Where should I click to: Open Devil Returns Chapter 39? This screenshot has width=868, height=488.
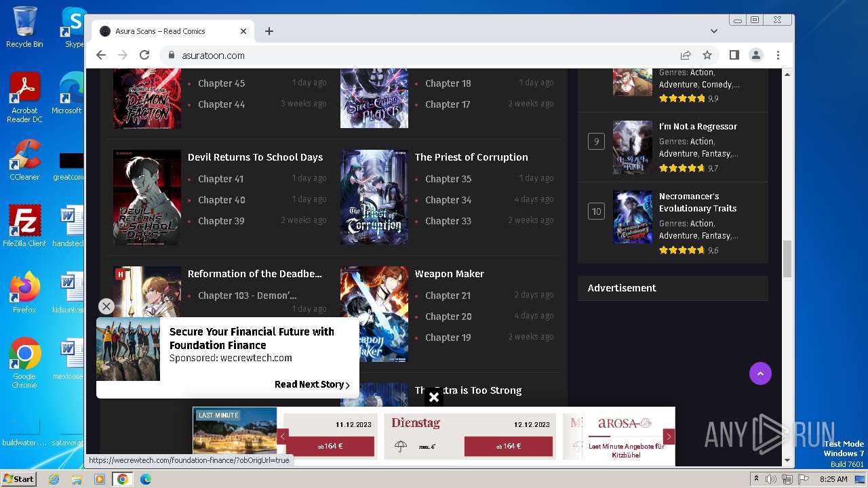pos(221,221)
